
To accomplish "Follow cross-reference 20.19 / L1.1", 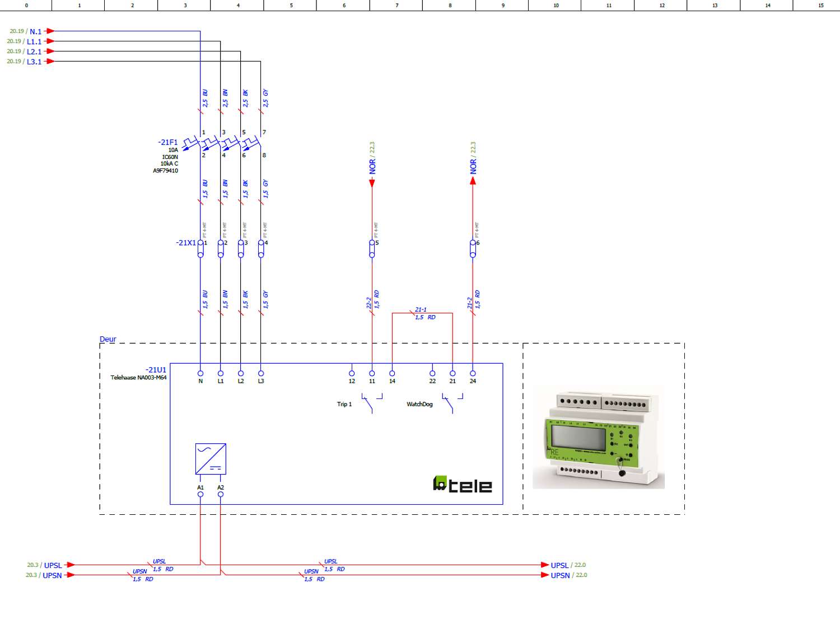I will click(24, 41).
